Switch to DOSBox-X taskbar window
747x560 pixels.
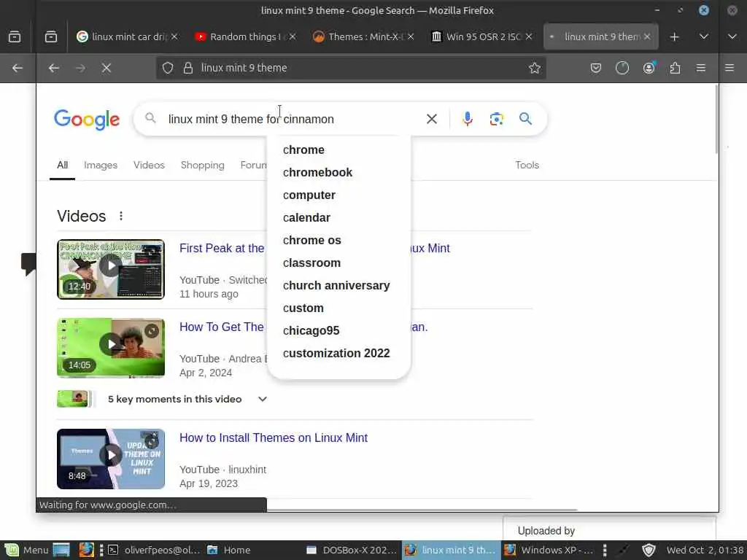tap(352, 550)
